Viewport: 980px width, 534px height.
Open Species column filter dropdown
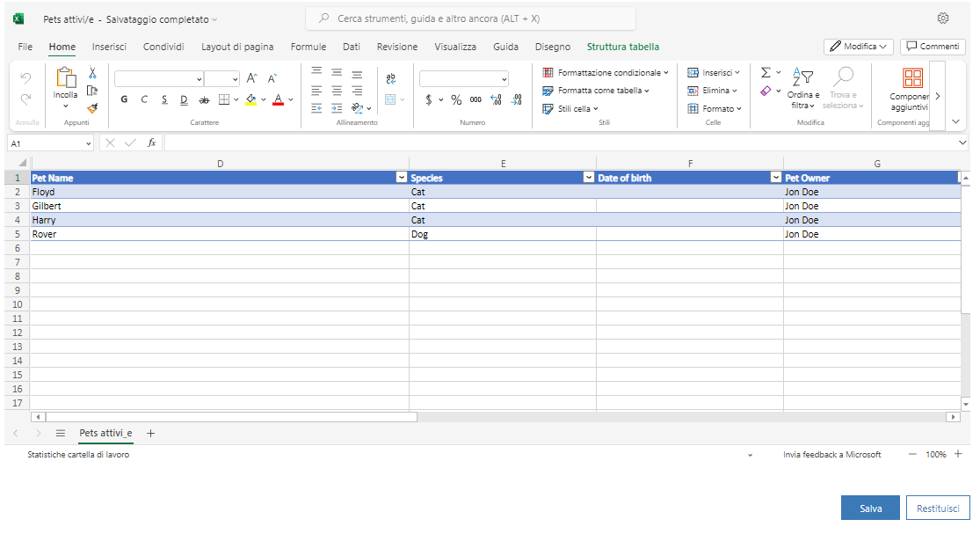[588, 178]
